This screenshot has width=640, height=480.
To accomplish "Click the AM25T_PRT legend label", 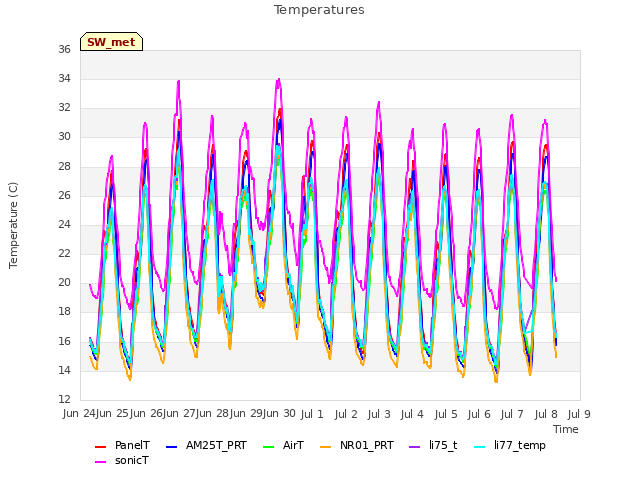I will pos(216,445).
